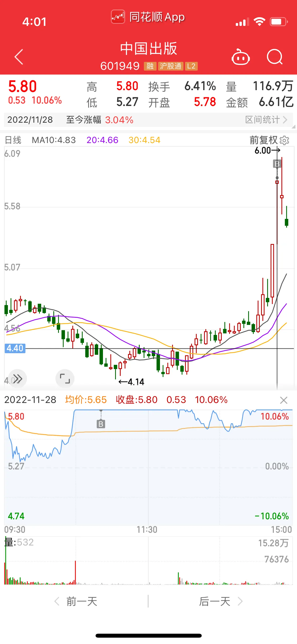Open the robot assistant icon

click(241, 57)
